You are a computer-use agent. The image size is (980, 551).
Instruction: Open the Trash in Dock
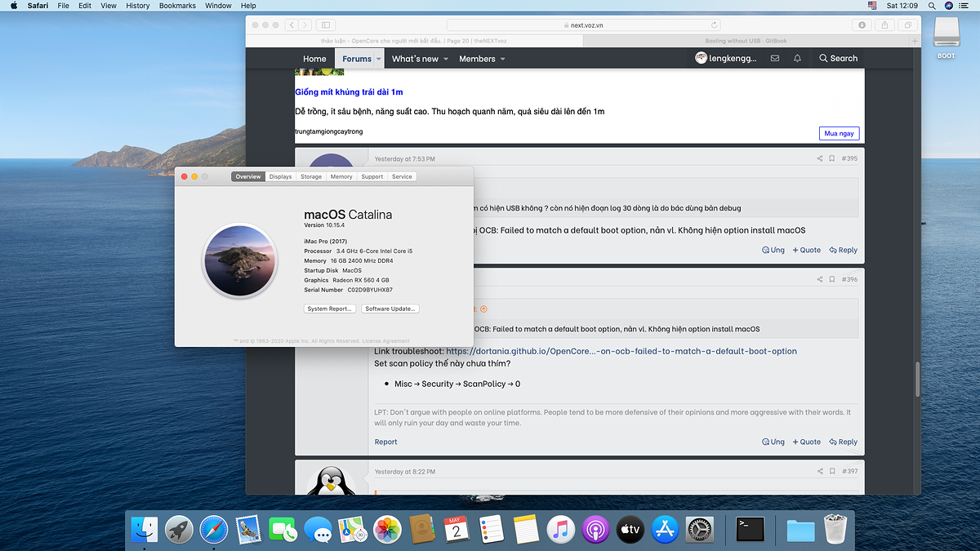834,530
